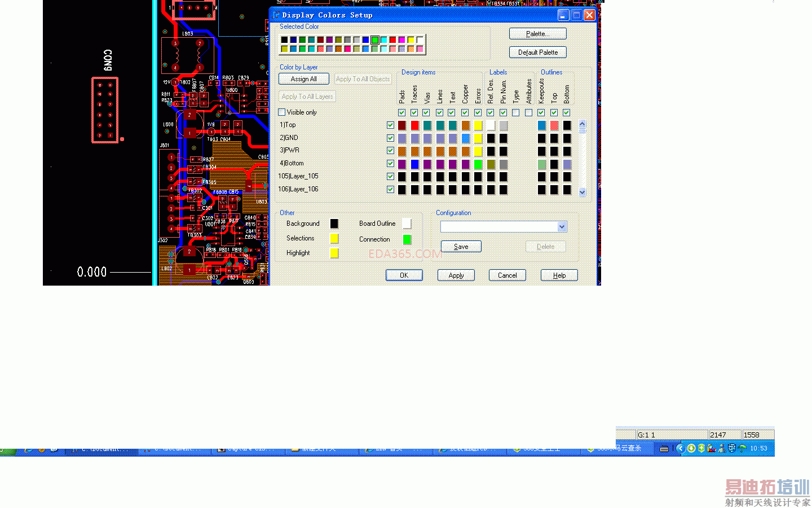
Task: Select the 1)Top layer Pads color swatch
Action: click(x=402, y=125)
